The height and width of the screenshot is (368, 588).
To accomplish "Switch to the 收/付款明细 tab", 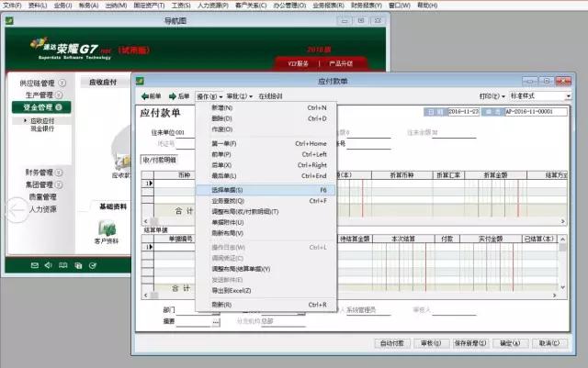I will (x=160, y=160).
